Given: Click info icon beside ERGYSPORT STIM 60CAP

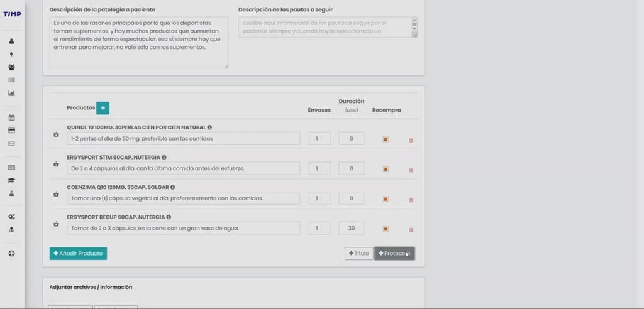Looking at the screenshot, I should 164,157.
